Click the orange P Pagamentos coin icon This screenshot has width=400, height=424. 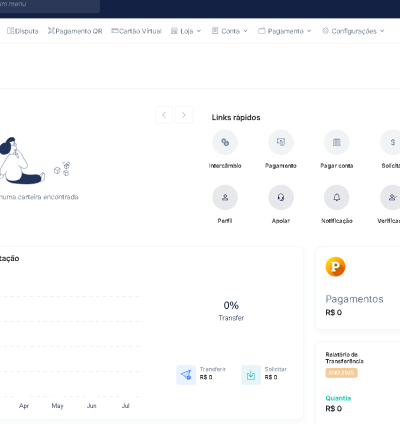(x=335, y=267)
